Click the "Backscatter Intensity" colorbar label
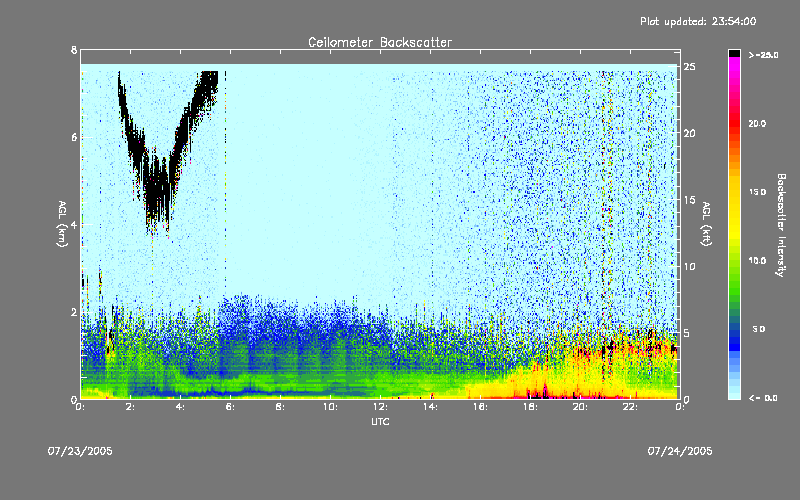 tap(781, 225)
